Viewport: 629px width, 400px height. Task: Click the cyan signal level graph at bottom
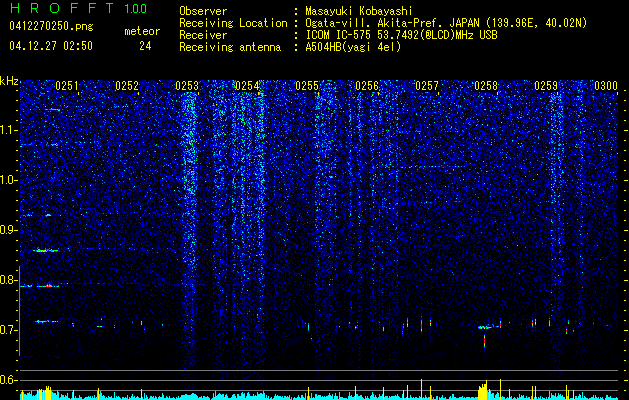[319, 395]
